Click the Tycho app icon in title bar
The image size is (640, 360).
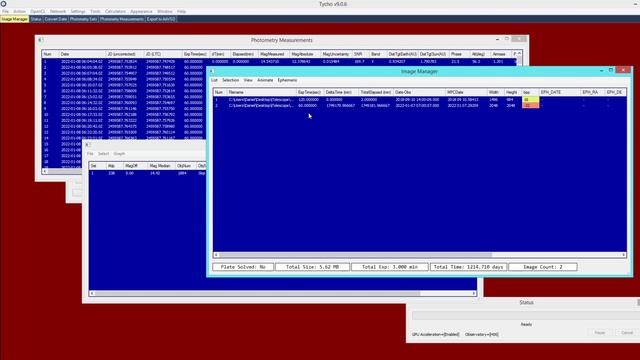pyautogui.click(x=3, y=4)
